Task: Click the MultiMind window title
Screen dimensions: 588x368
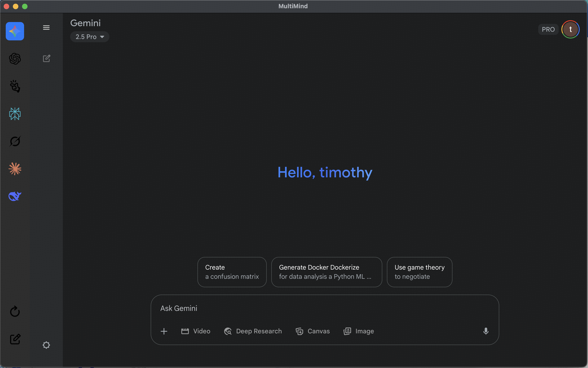Action: (293, 6)
